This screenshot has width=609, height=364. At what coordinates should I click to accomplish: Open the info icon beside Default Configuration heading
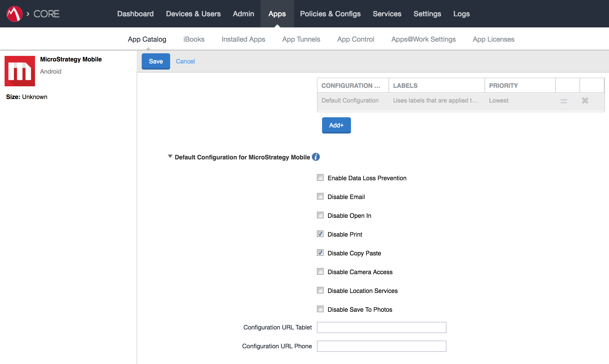coord(316,157)
